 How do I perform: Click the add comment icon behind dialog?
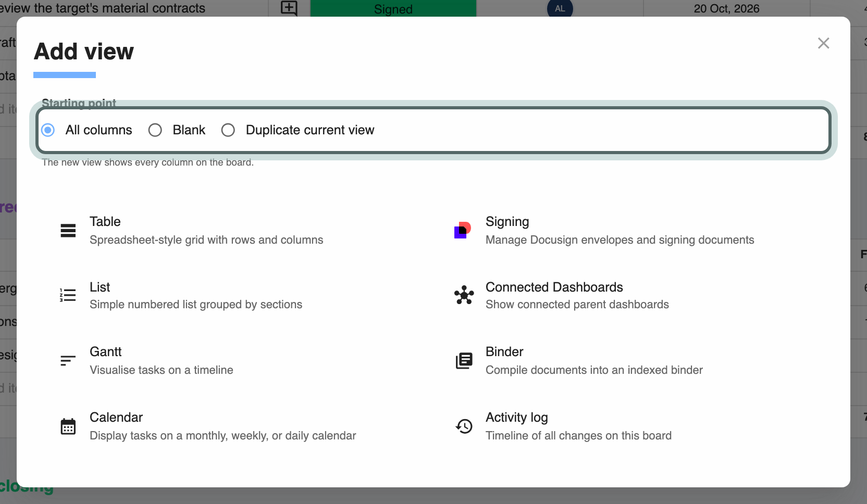coord(289,8)
